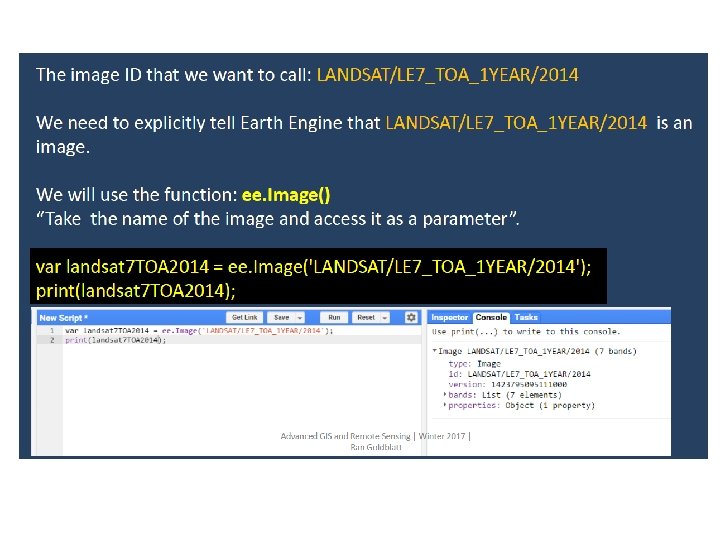The image size is (720, 540).
Task: Click the yellow ee.Image() function text
Action: coord(286,195)
